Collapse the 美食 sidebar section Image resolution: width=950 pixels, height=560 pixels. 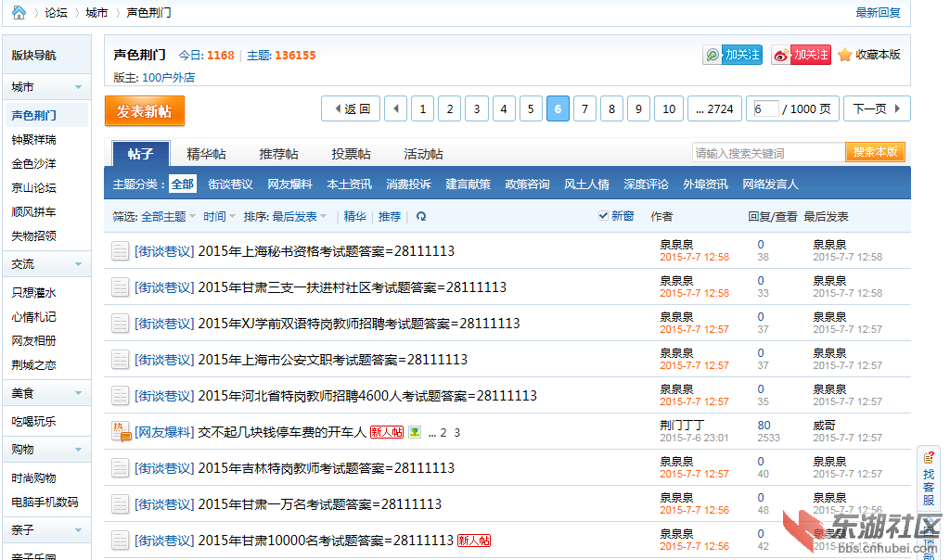point(78,393)
